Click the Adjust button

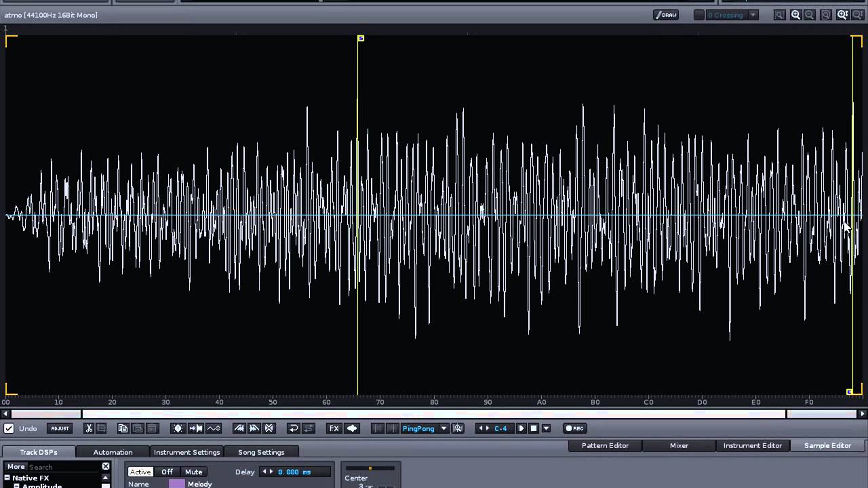60,428
